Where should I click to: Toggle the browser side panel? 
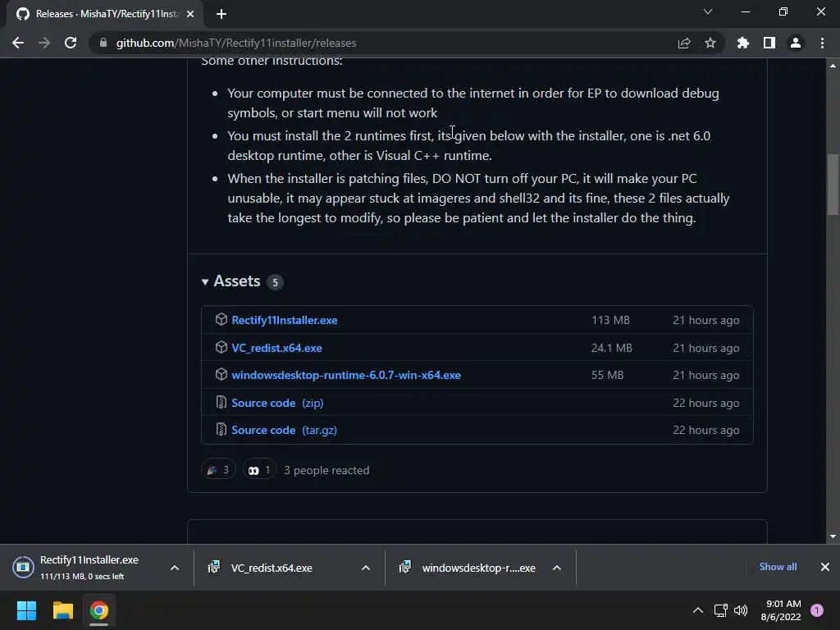pos(769,43)
